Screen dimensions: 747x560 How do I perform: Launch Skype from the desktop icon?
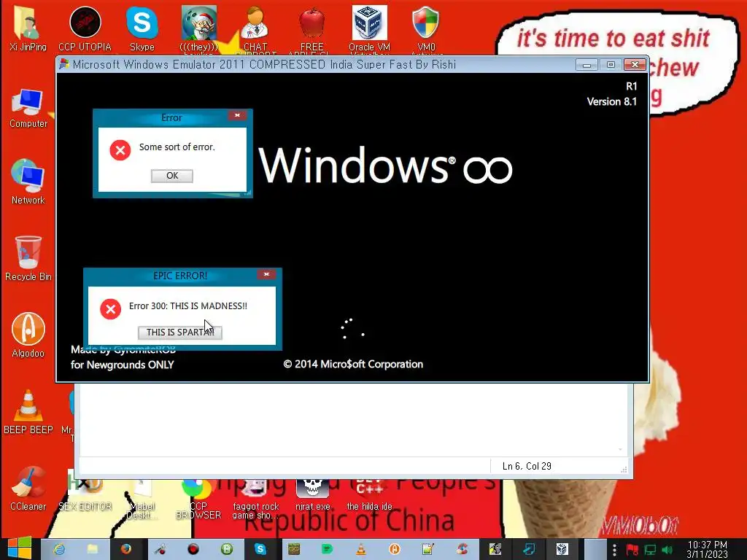(142, 28)
